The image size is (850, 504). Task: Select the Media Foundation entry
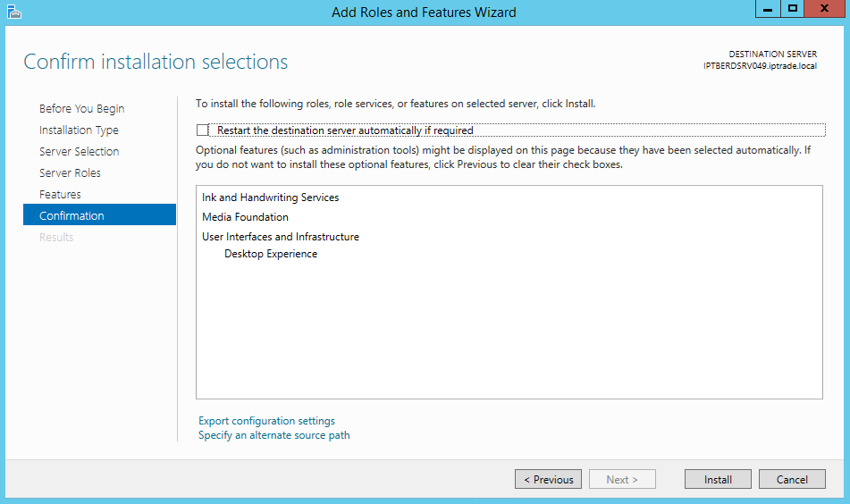(x=245, y=217)
